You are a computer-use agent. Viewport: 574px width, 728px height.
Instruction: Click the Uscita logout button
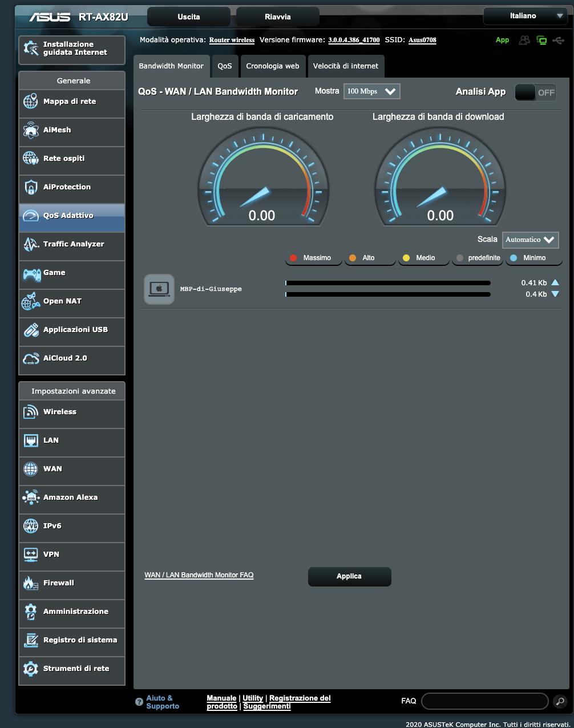[189, 17]
